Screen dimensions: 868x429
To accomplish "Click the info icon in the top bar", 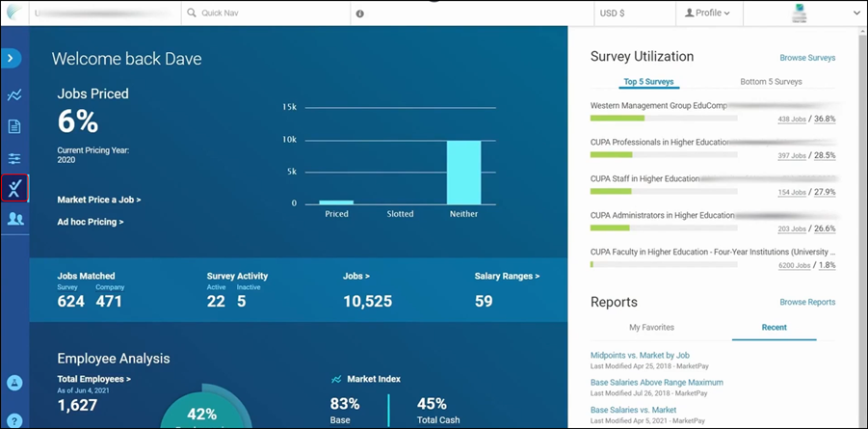I will tap(359, 13).
